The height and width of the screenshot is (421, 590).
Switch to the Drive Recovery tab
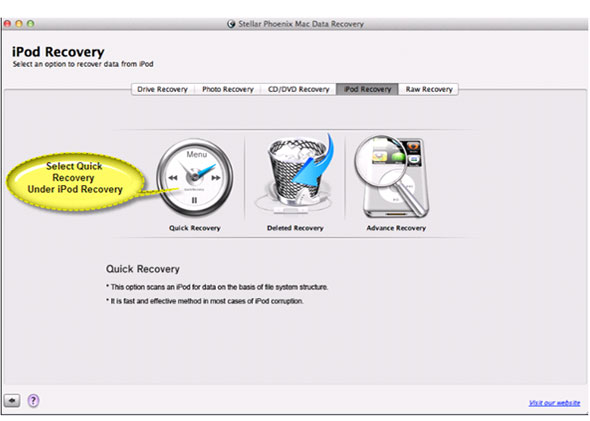pyautogui.click(x=163, y=90)
